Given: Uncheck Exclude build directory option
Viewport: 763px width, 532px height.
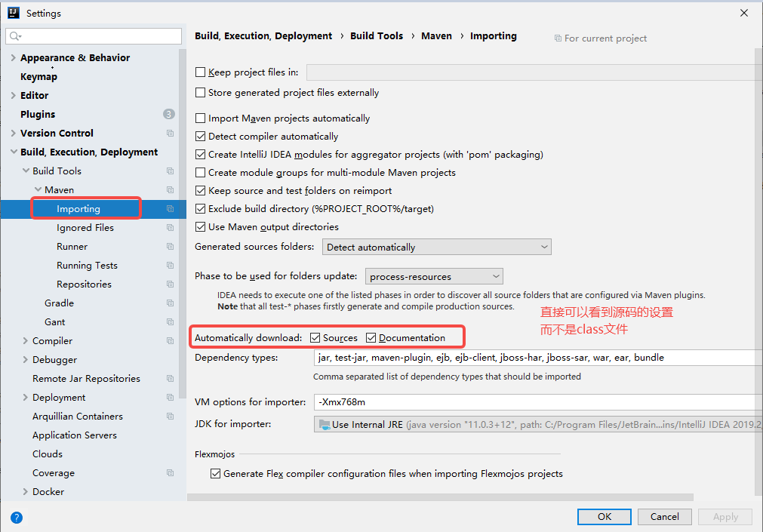Looking at the screenshot, I should [x=200, y=209].
